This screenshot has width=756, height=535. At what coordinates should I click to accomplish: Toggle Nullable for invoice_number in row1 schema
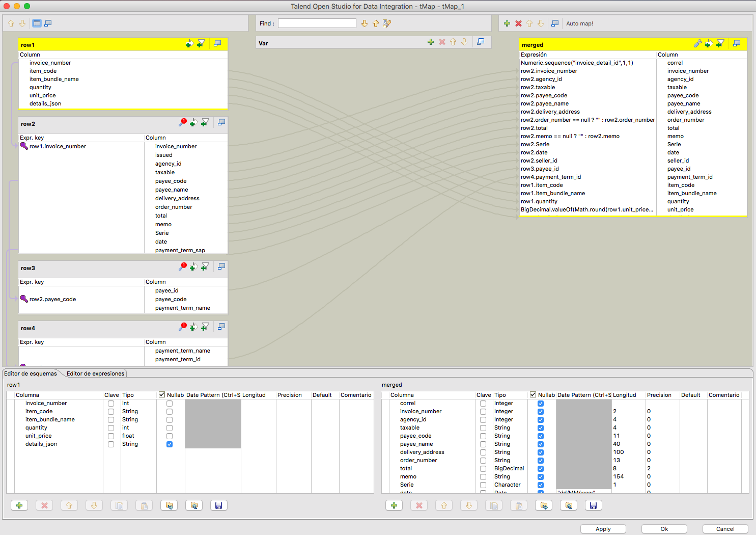(x=170, y=404)
